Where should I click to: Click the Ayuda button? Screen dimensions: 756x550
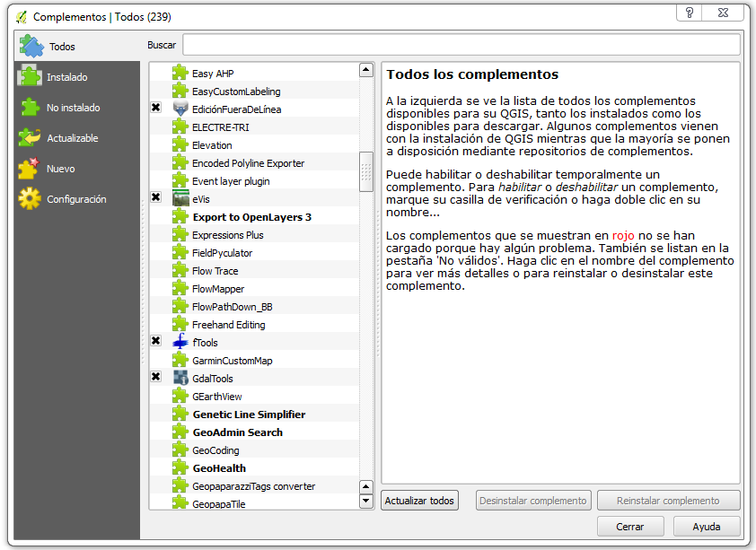pyautogui.click(x=707, y=527)
